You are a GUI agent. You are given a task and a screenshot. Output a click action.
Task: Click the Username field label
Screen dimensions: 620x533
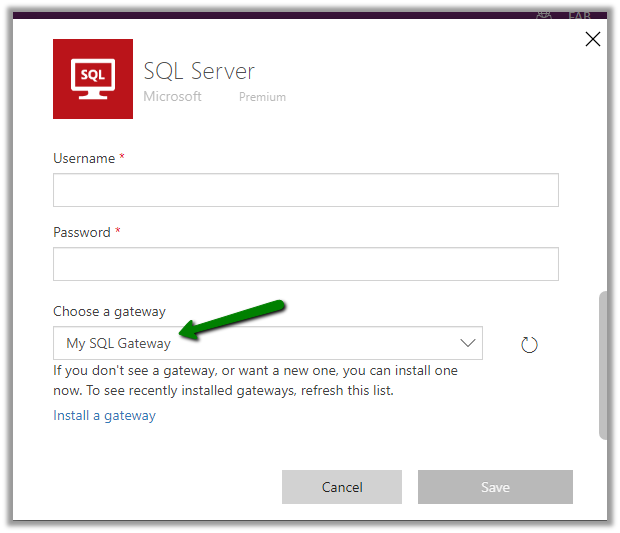click(x=84, y=158)
